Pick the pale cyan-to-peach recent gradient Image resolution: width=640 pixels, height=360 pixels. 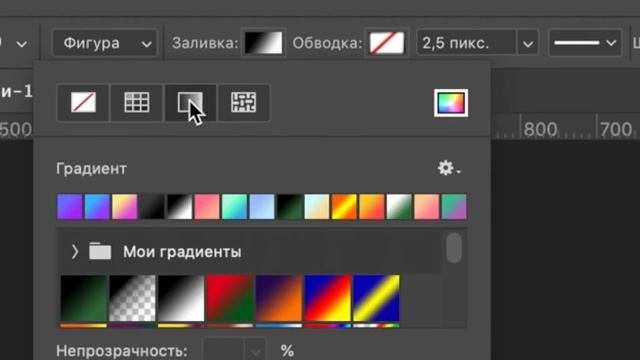coord(317,207)
